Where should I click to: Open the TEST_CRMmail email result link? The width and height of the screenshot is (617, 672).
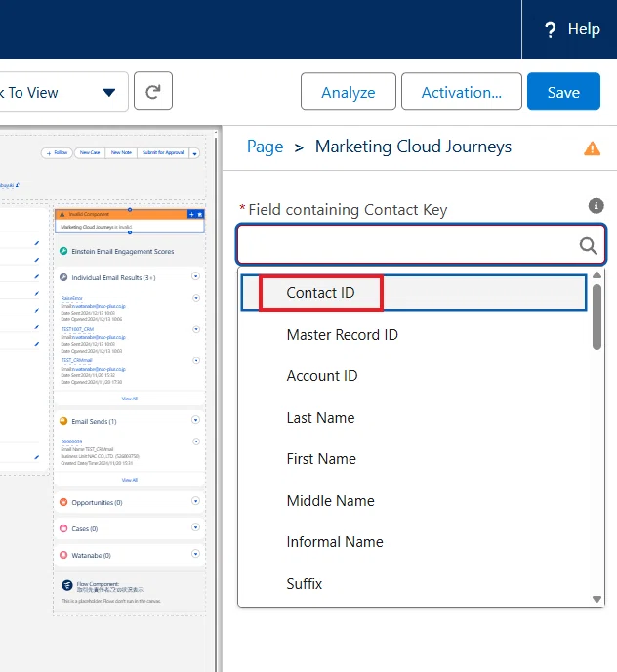pos(77,360)
